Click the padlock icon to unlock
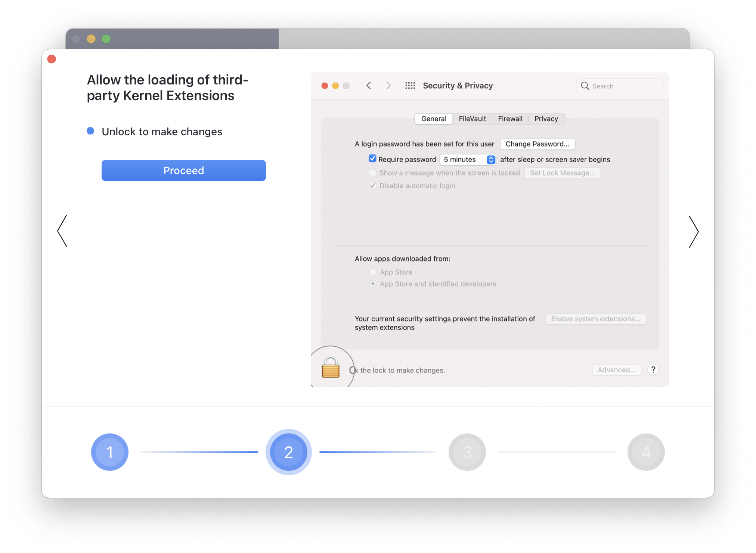 pos(331,367)
